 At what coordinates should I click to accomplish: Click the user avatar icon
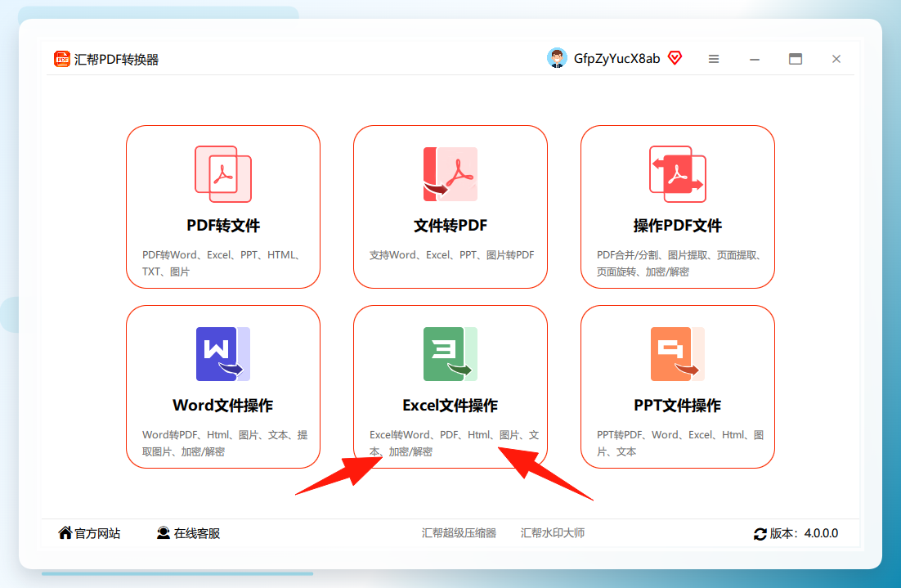pyautogui.click(x=556, y=58)
